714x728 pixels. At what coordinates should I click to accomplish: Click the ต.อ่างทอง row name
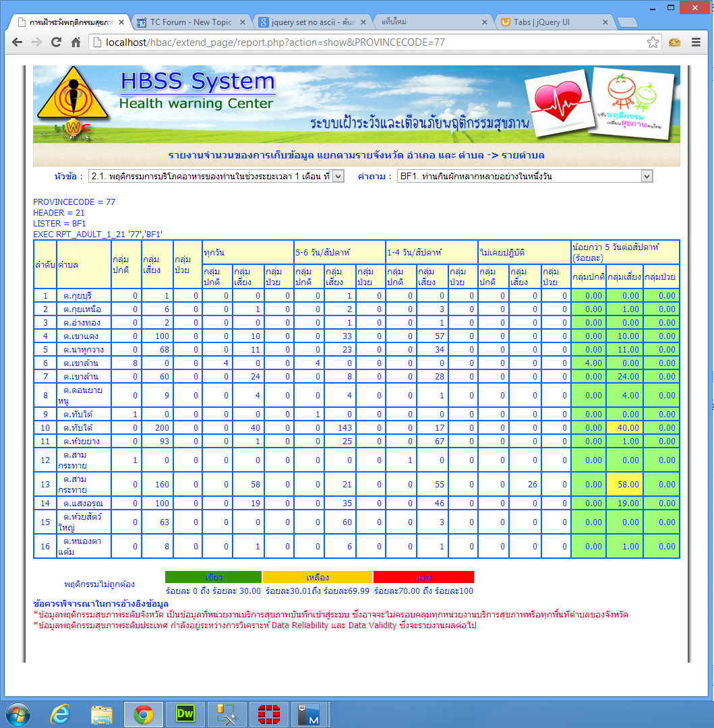[x=82, y=323]
